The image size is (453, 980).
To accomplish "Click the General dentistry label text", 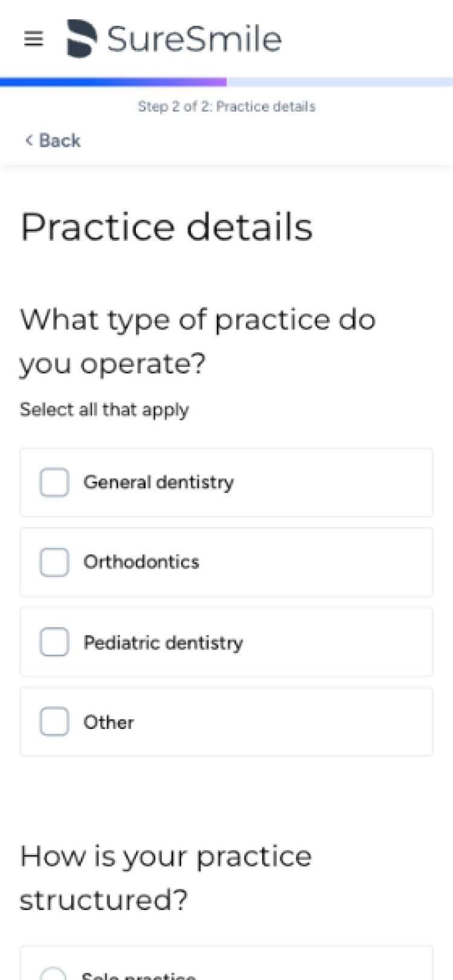I will coord(158,483).
